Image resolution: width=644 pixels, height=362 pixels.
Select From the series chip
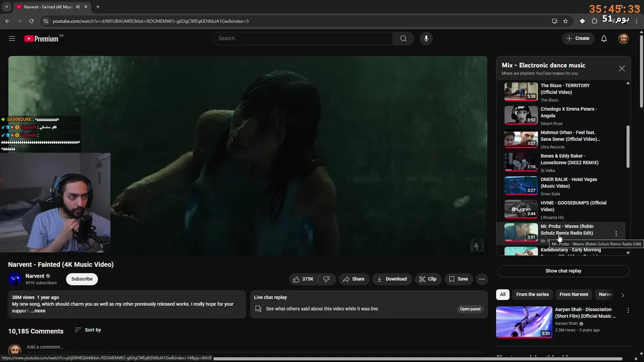(532, 295)
